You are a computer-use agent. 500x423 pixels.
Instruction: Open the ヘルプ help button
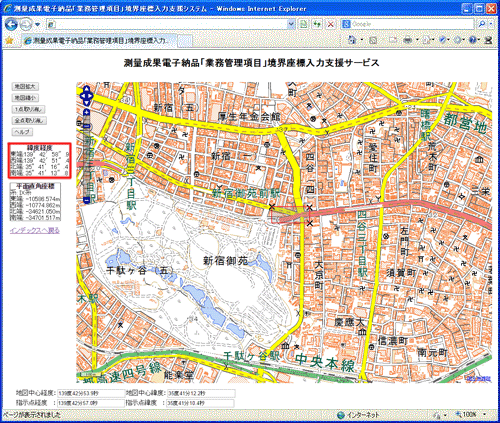[22, 132]
